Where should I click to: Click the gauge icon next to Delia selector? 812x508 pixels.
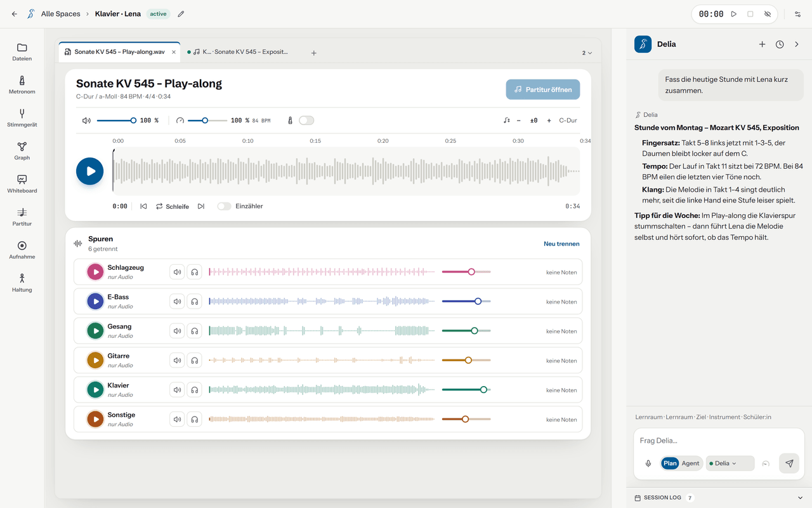click(x=766, y=464)
